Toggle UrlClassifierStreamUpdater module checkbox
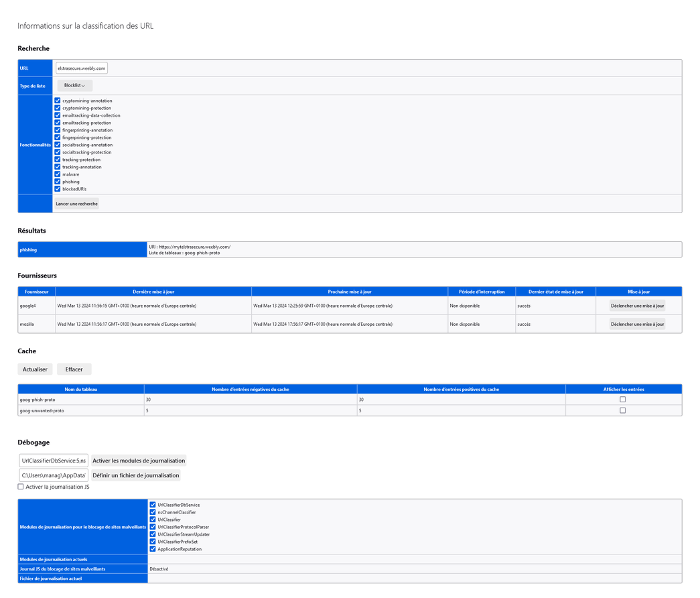The image size is (700, 598). point(153,534)
